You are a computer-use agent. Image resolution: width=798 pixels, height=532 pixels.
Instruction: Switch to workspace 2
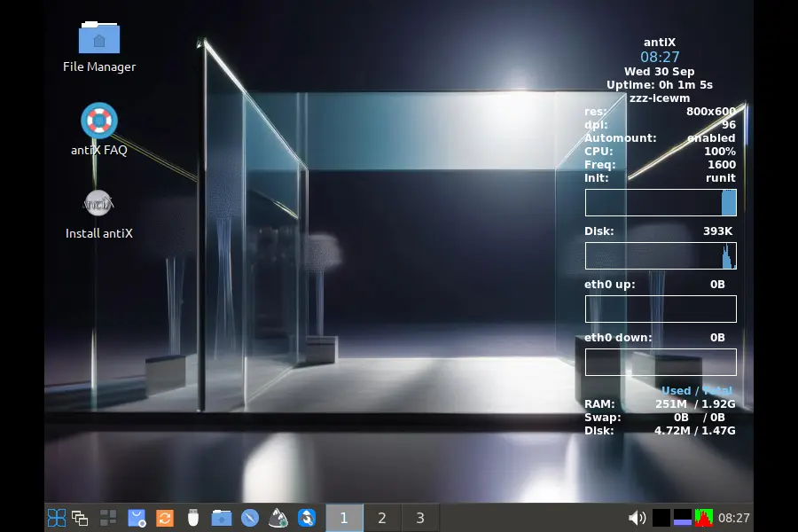tap(382, 518)
